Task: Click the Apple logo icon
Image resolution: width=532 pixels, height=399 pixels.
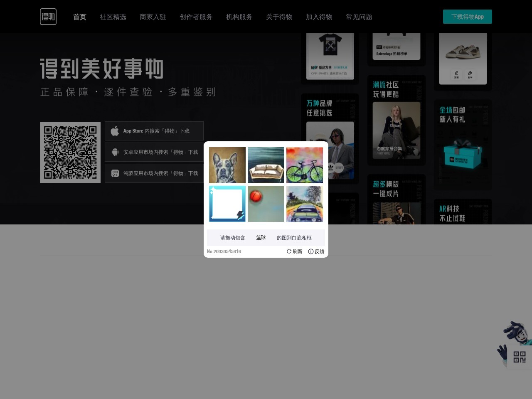Action: [115, 131]
